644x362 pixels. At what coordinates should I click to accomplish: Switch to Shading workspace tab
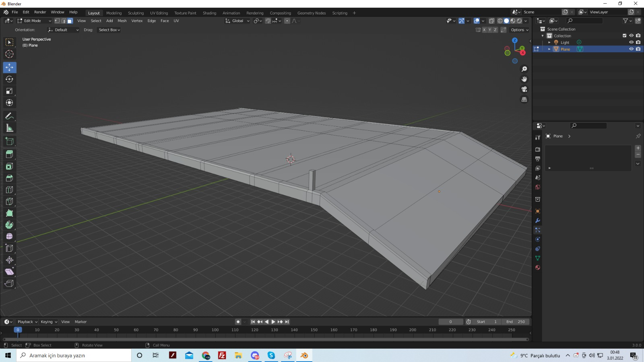(x=209, y=13)
